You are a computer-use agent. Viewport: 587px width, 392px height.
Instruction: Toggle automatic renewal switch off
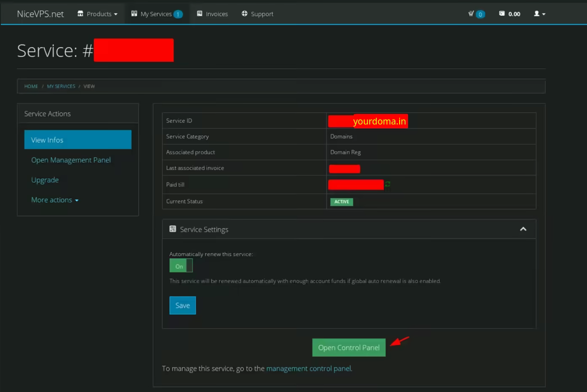point(181,266)
